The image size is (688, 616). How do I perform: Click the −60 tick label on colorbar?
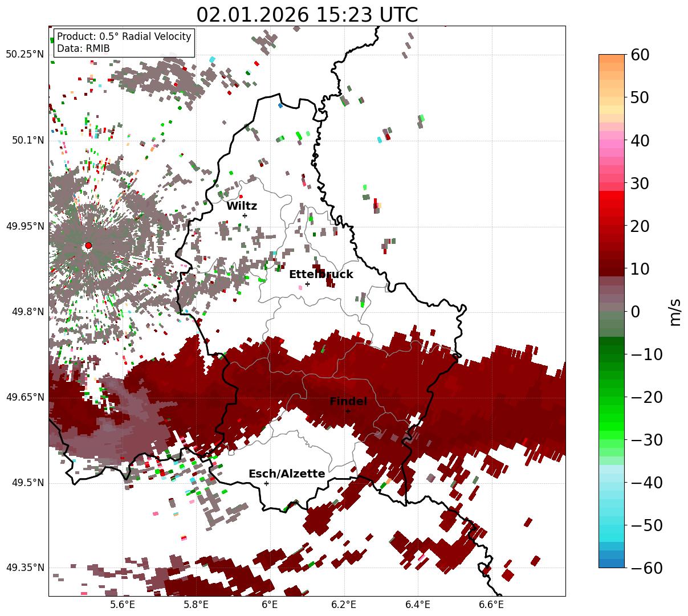(646, 568)
